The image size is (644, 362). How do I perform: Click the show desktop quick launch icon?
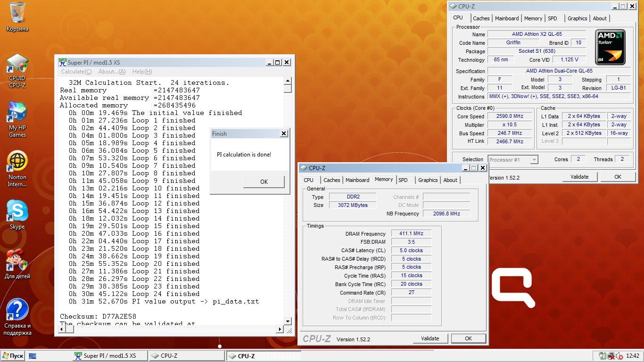[x=33, y=356]
